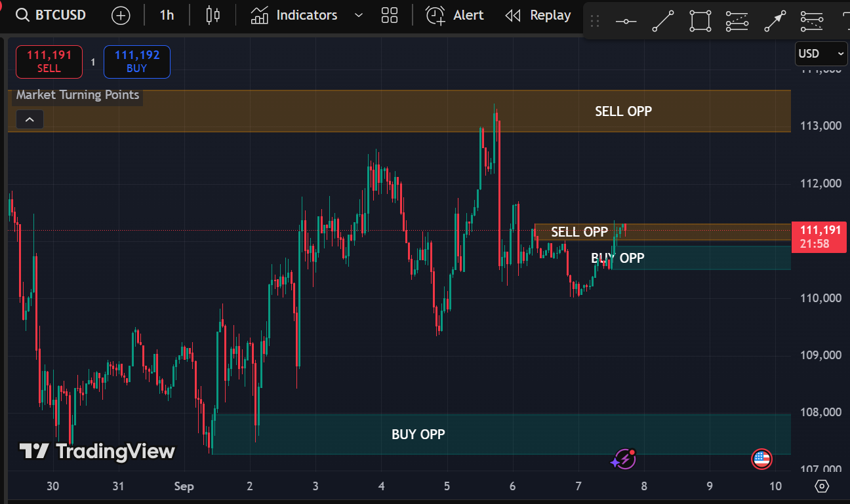850x504 pixels.
Task: Start bar Replay mode
Action: point(538,15)
